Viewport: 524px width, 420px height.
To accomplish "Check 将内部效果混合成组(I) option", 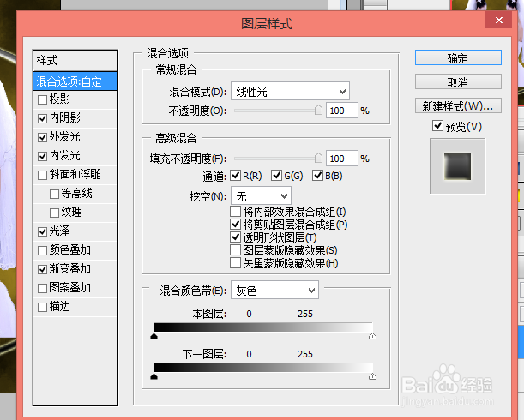I will [x=235, y=211].
